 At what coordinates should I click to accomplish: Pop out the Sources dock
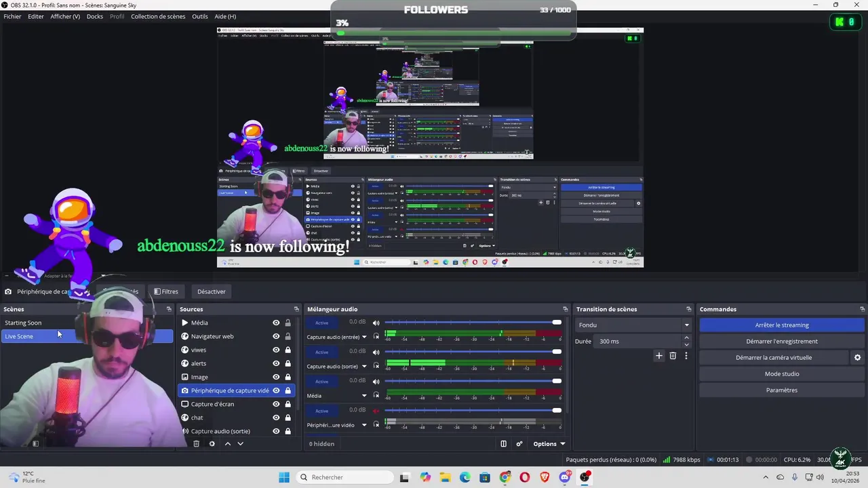tap(296, 309)
